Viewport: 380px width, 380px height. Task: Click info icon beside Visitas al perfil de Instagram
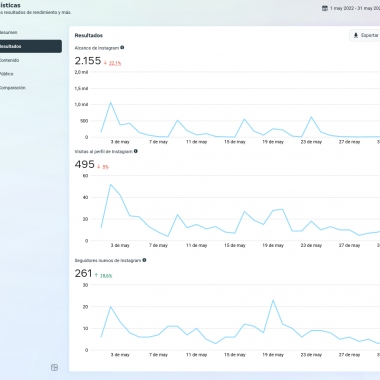[136, 151]
